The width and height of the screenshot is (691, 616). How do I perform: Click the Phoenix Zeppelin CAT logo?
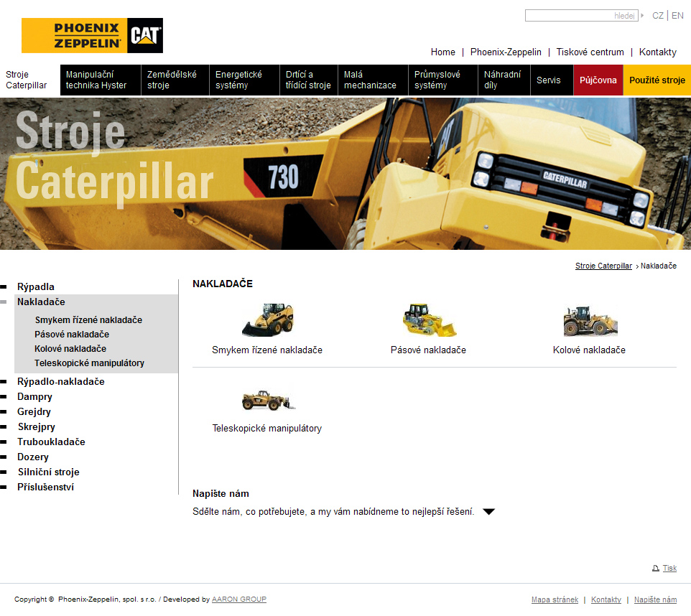tap(92, 35)
